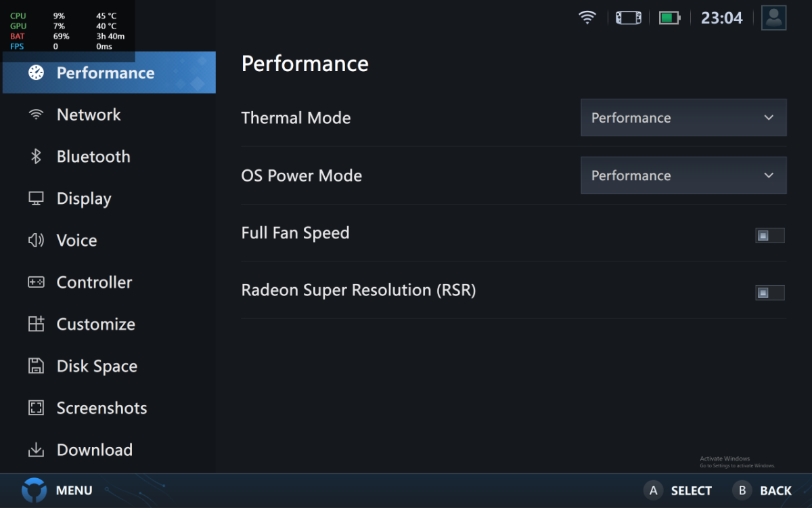Click the Screenshots capture icon
The width and height of the screenshot is (812, 508).
point(36,408)
